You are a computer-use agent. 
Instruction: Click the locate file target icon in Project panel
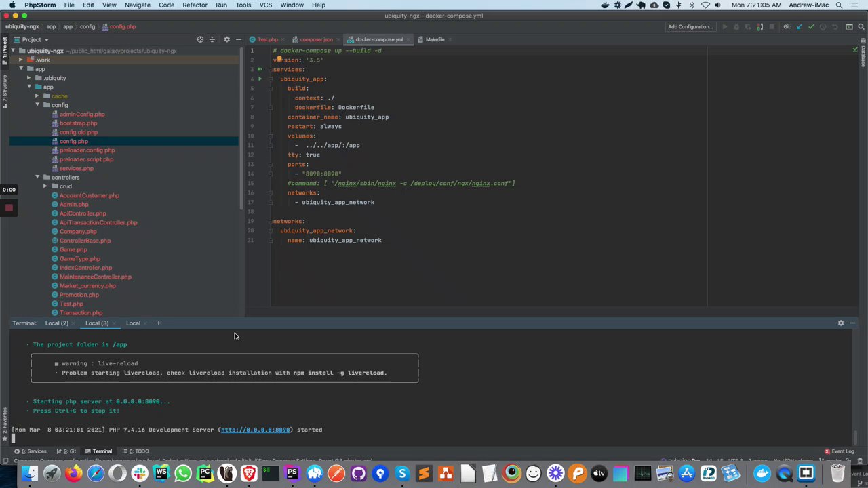click(200, 39)
